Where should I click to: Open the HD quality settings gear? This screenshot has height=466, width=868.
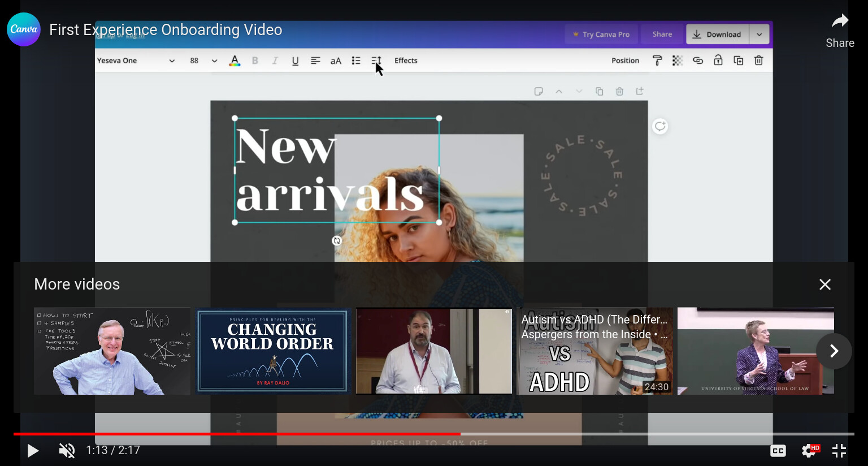coord(810,451)
